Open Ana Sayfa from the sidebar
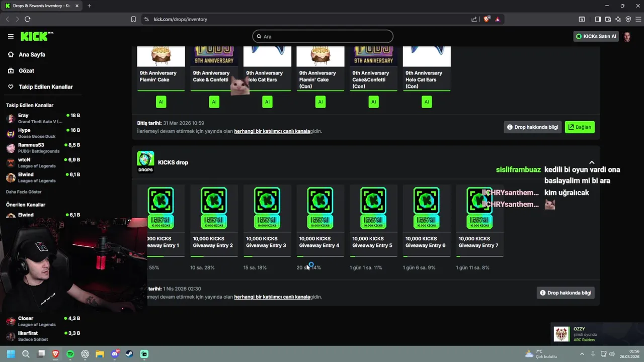Image resolution: width=644 pixels, height=362 pixels. [32, 54]
